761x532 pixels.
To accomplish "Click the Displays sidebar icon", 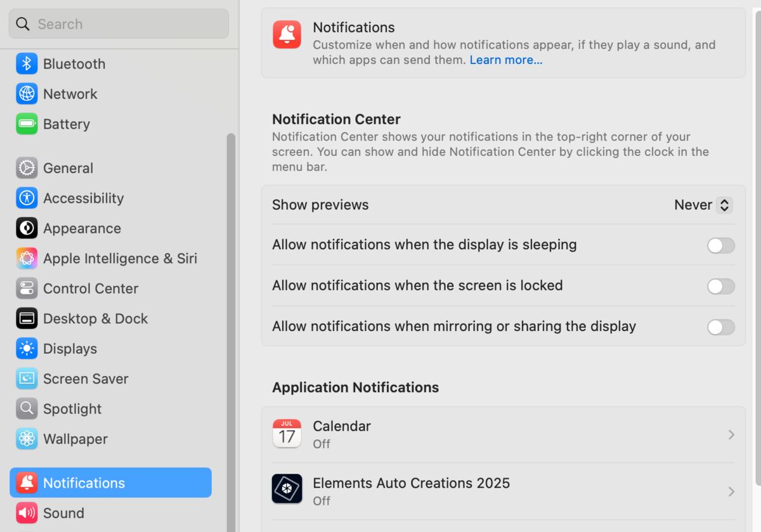I will [x=27, y=348].
